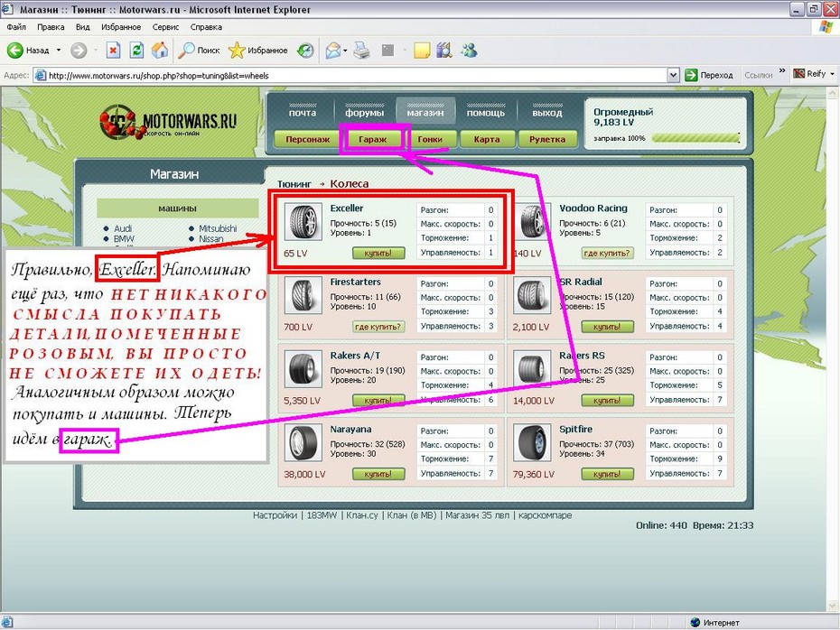Open the Настройки footer link
The image size is (840, 630).
coord(275,514)
